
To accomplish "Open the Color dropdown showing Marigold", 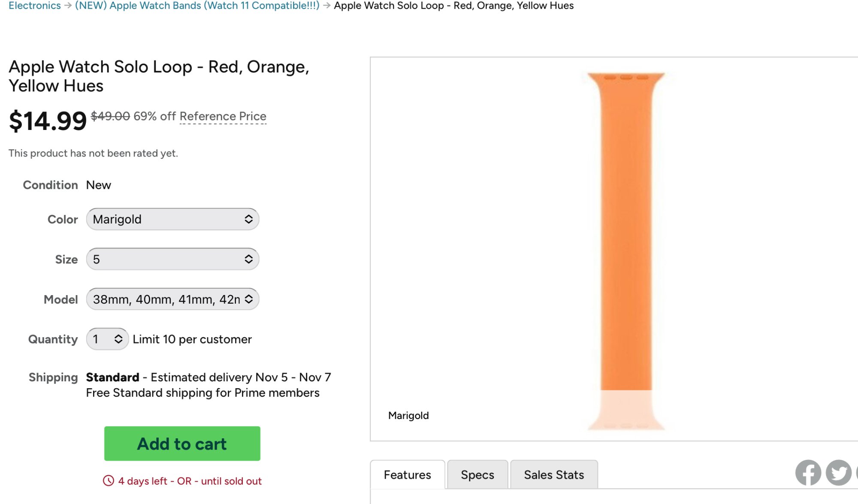I will point(172,219).
